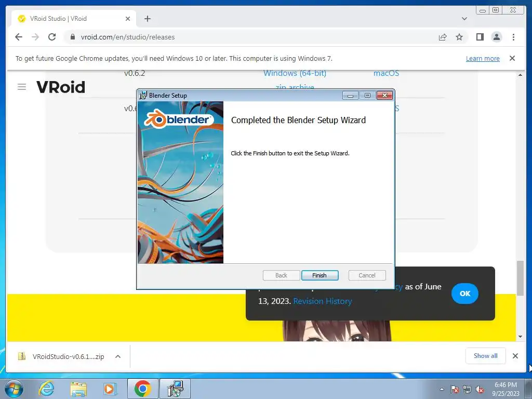This screenshot has height=399, width=532.
Task: Click the vertical scrollbar thumb
Action: click(x=520, y=278)
